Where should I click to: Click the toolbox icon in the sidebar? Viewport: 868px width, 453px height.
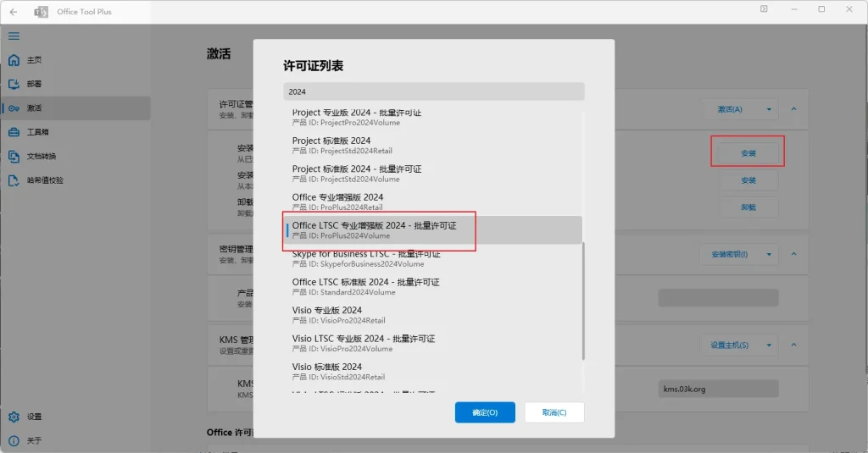click(x=14, y=132)
